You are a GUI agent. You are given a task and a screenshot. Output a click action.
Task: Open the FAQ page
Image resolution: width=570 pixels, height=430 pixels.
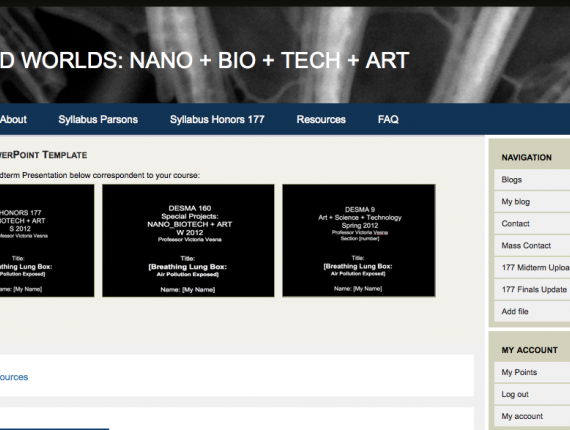[388, 119]
